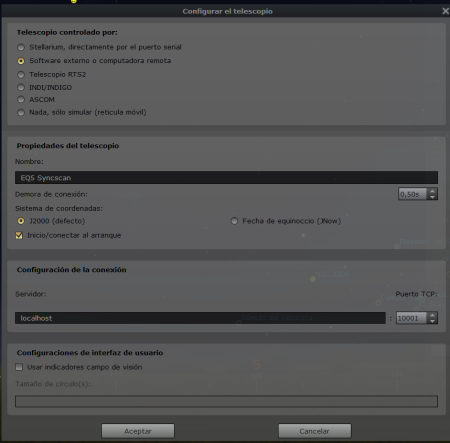Click the Puerto TCP field showing 10001

(x=412, y=318)
